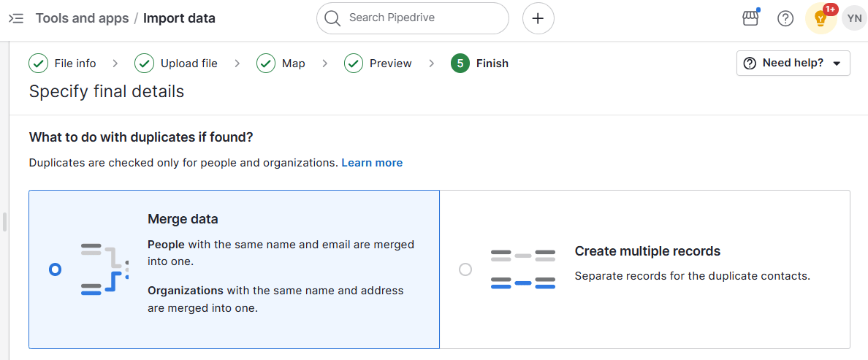
Task: Select the Merge data radio button
Action: [x=55, y=269]
